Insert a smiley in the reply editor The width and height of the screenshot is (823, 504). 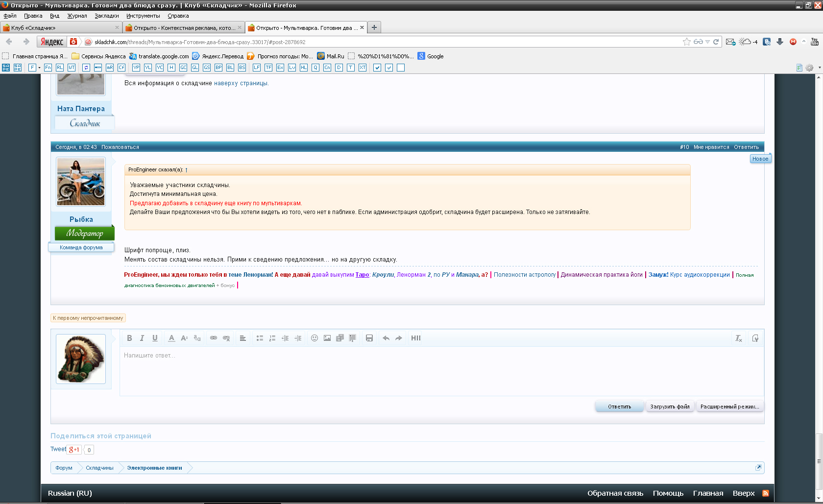click(315, 338)
